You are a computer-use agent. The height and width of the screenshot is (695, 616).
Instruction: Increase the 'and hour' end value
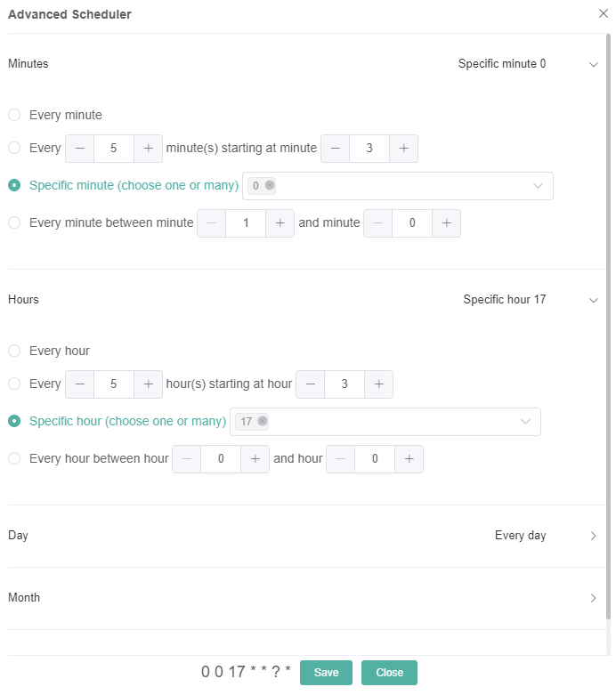click(409, 459)
